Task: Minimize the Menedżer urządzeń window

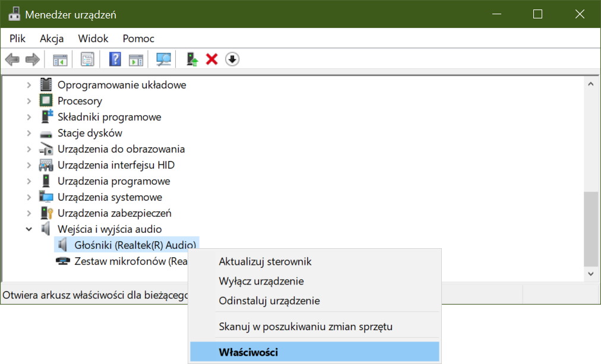Action: (496, 14)
